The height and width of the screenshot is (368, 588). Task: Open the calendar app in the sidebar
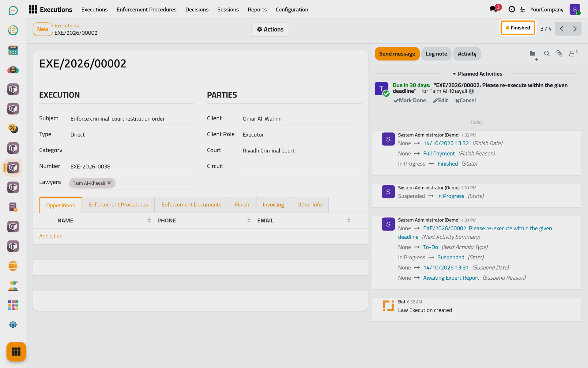pyautogui.click(x=13, y=50)
